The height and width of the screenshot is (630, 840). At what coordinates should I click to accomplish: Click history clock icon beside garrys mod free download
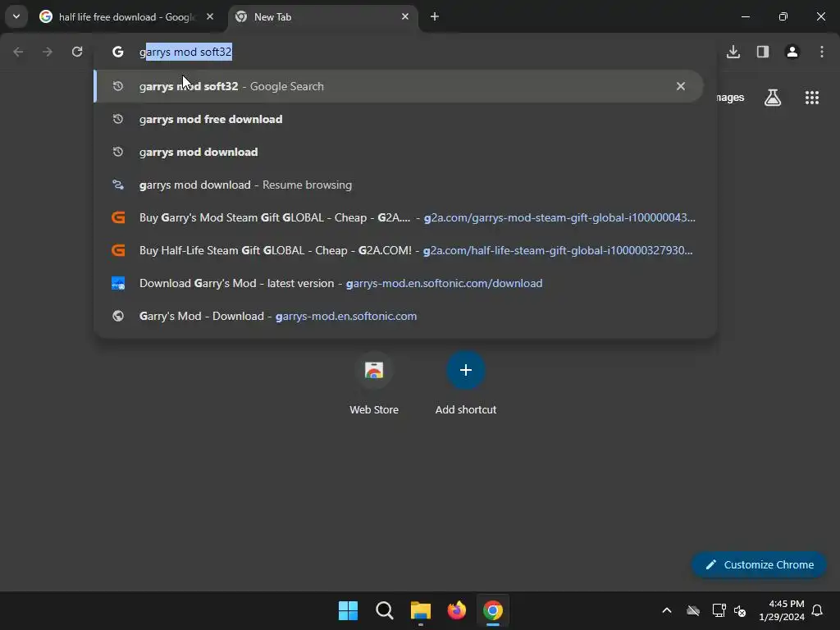(118, 119)
